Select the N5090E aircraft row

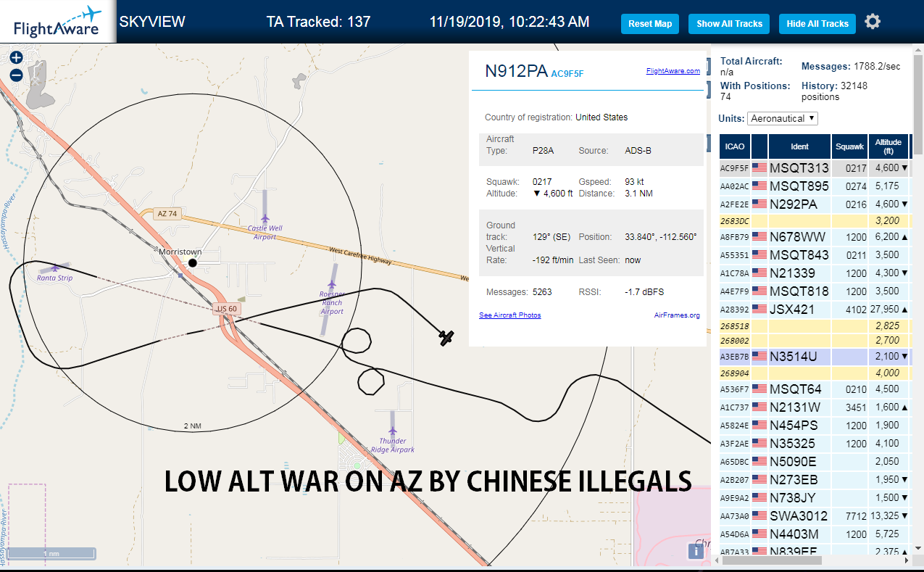(x=815, y=462)
